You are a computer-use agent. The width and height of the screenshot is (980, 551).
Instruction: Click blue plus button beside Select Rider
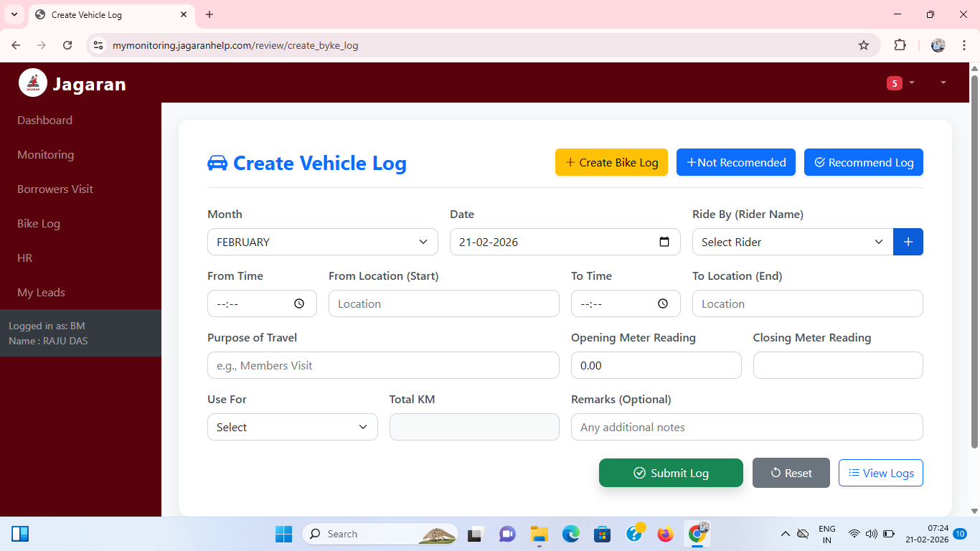(908, 242)
